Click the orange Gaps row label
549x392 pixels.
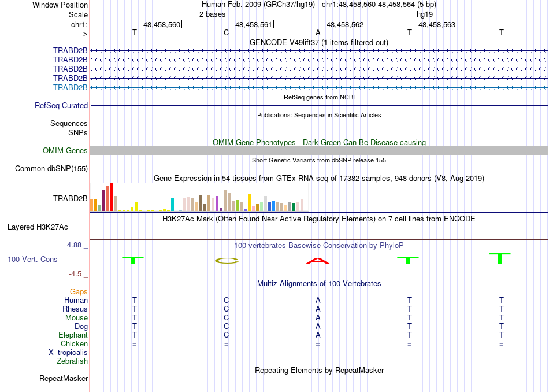click(x=79, y=292)
